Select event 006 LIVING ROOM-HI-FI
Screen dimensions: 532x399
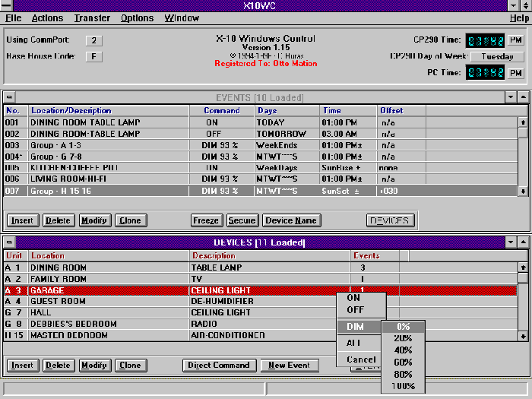pos(261,179)
